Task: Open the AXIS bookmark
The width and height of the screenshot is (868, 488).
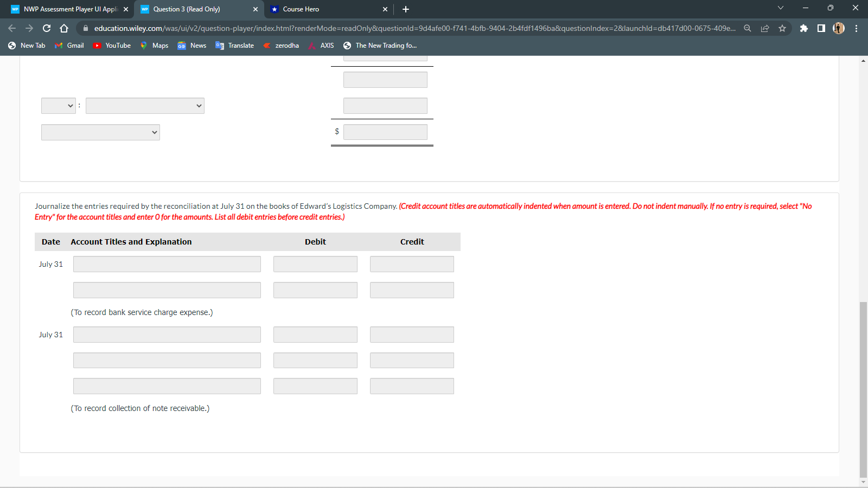Action: [321, 46]
